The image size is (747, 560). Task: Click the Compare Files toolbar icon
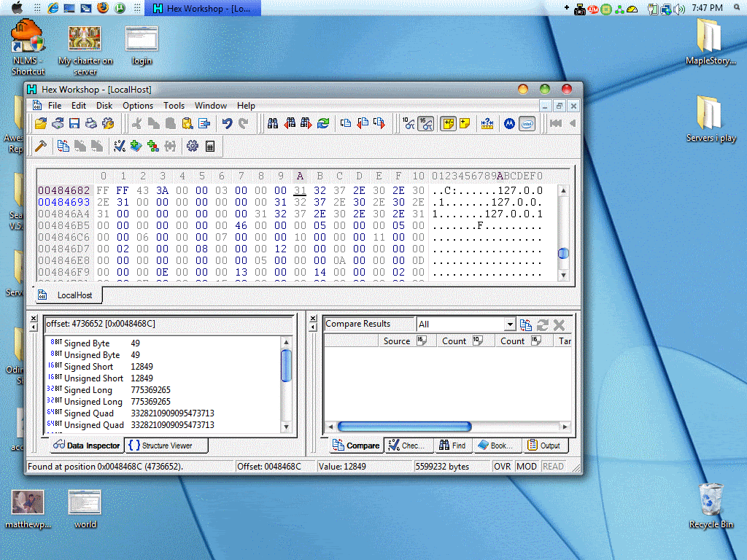click(x=63, y=146)
